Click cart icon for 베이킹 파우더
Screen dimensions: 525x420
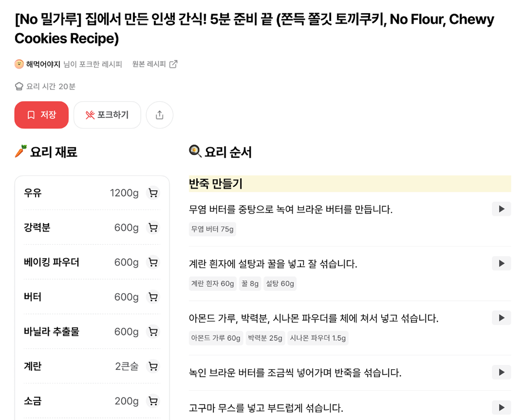tap(153, 262)
